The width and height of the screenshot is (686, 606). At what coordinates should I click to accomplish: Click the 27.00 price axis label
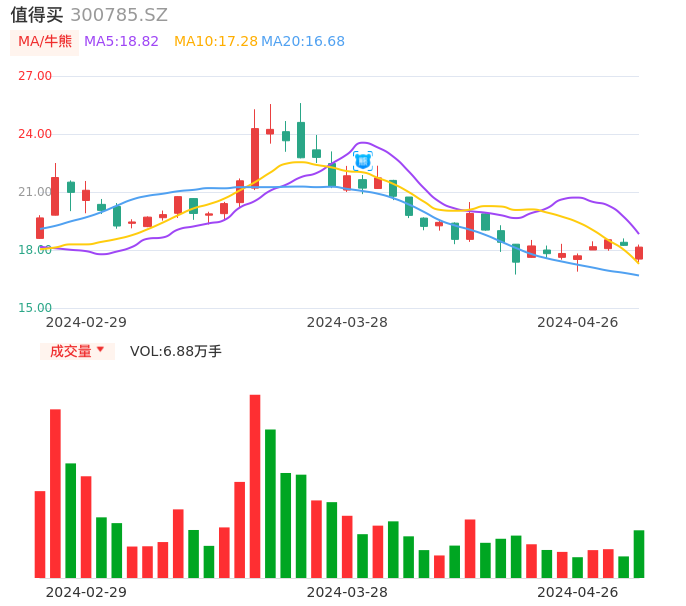tap(35, 76)
